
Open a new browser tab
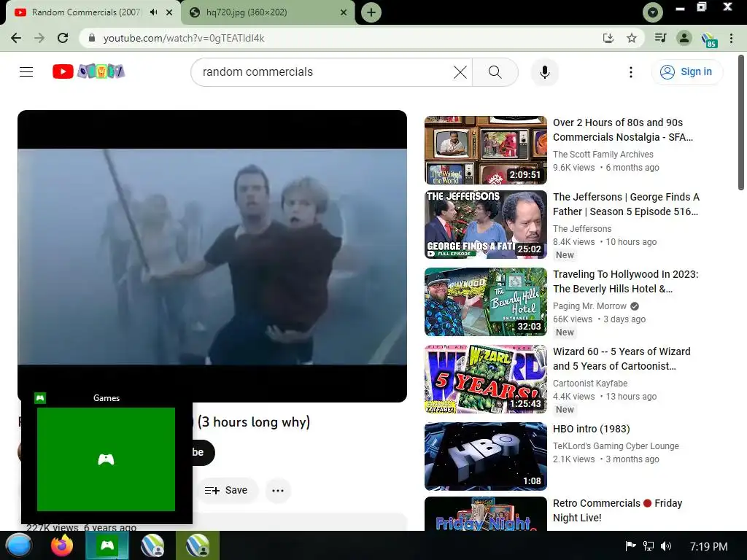pyautogui.click(x=371, y=12)
